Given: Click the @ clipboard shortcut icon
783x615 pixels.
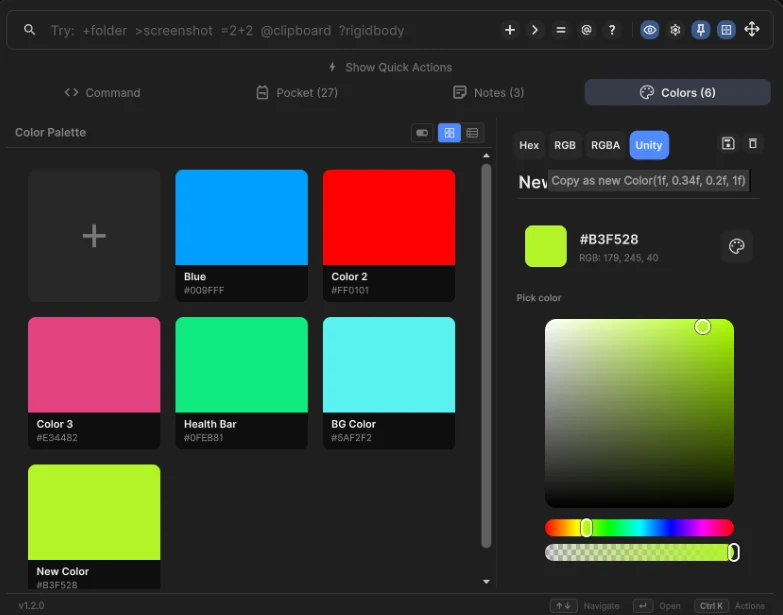Looking at the screenshot, I should 586,30.
